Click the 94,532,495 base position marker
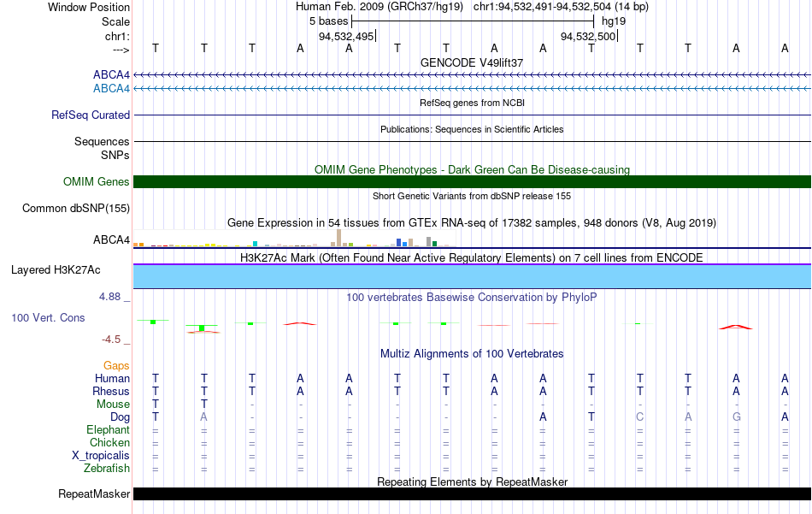Screen dimensions: 812x514 click(x=346, y=36)
